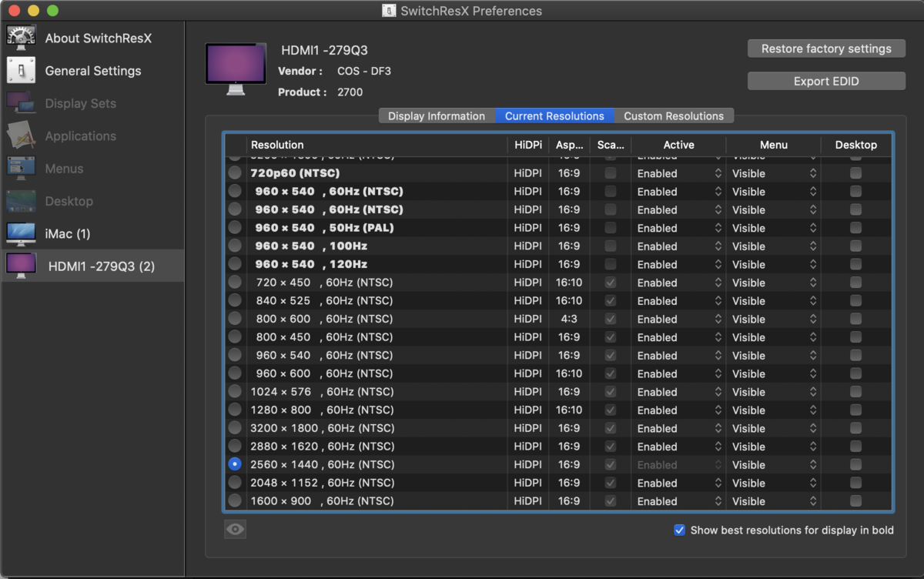Open the Active dropdown for 800 × 450
This screenshot has height=579, width=924.
(678, 337)
